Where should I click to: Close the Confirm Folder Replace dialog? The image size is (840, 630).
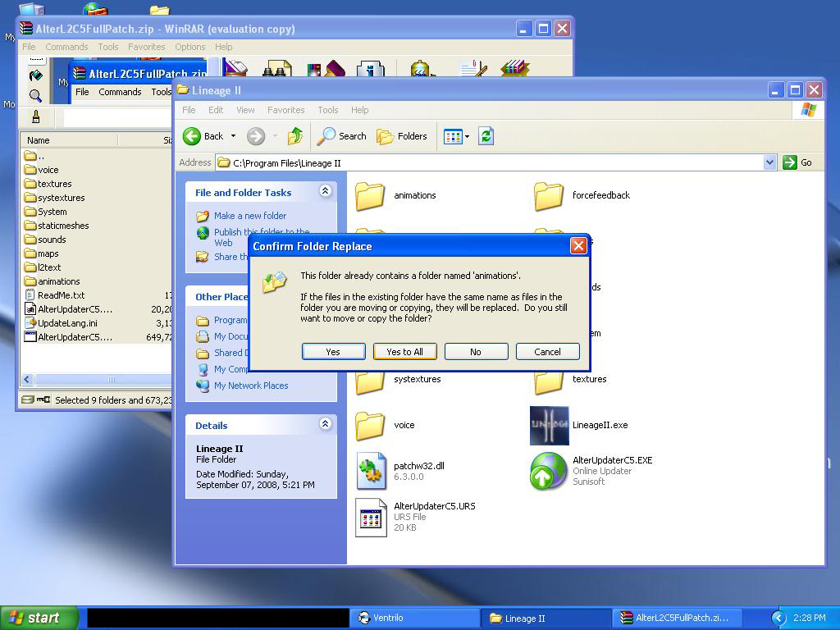[578, 246]
